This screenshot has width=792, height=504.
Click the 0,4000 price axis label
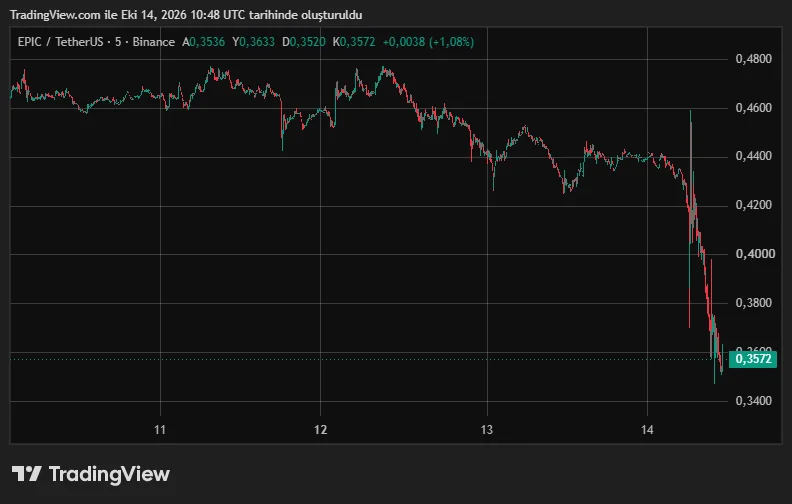tap(754, 254)
